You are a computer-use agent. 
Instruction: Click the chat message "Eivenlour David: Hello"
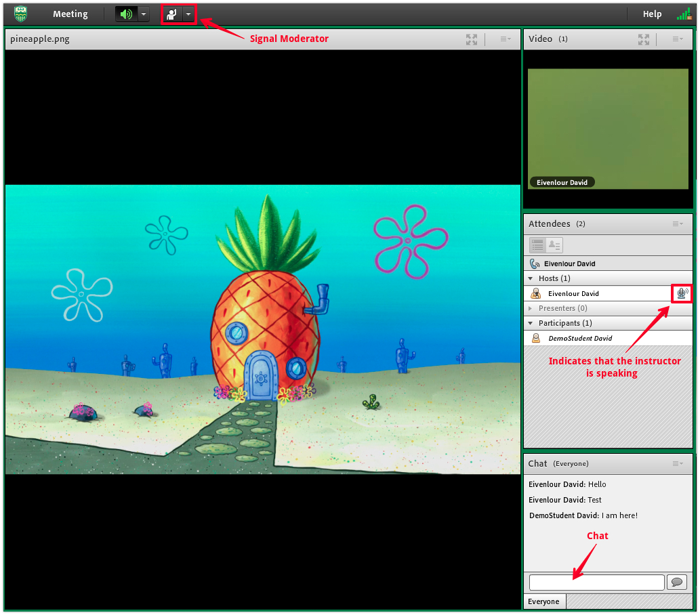[x=567, y=485]
